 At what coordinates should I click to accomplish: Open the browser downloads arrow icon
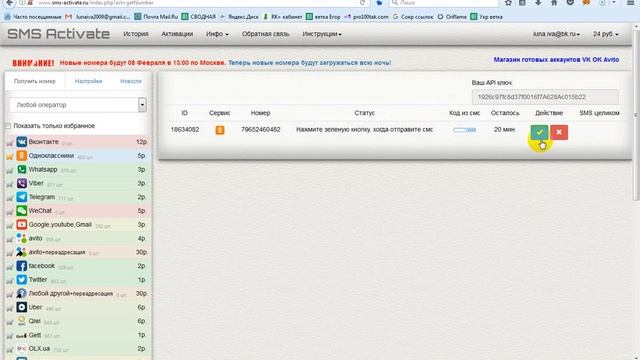click(x=538, y=3)
